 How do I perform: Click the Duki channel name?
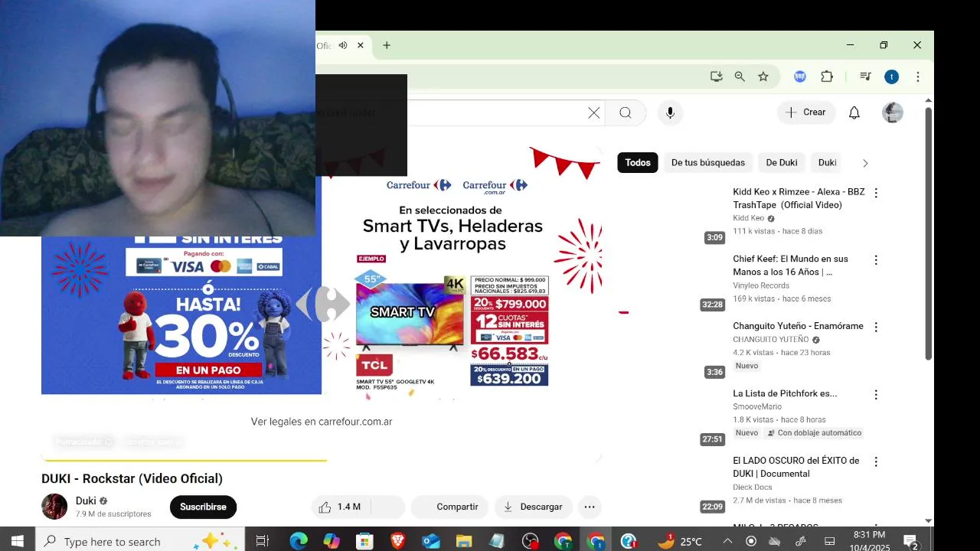(x=86, y=501)
